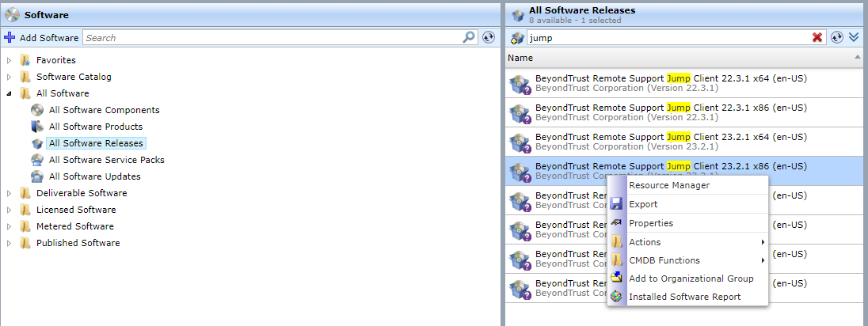This screenshot has width=868, height=326.
Task: Expand the Published Software node
Action: (9, 243)
